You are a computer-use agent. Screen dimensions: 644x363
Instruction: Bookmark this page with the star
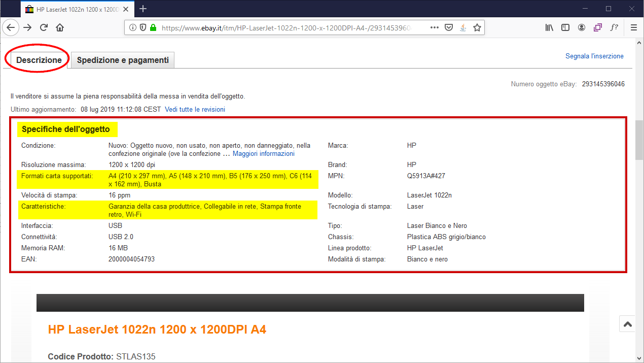pos(477,28)
